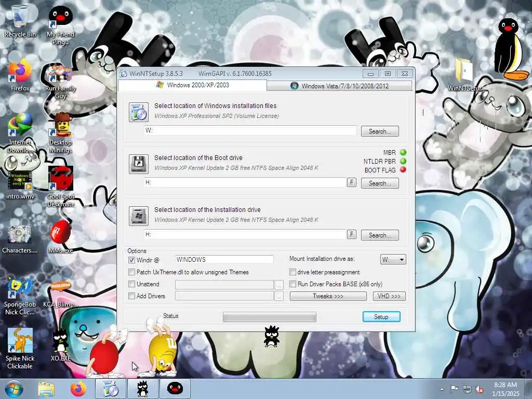532x399 pixels.
Task: Enable drive letter preassignment checkbox
Action: pos(292,272)
